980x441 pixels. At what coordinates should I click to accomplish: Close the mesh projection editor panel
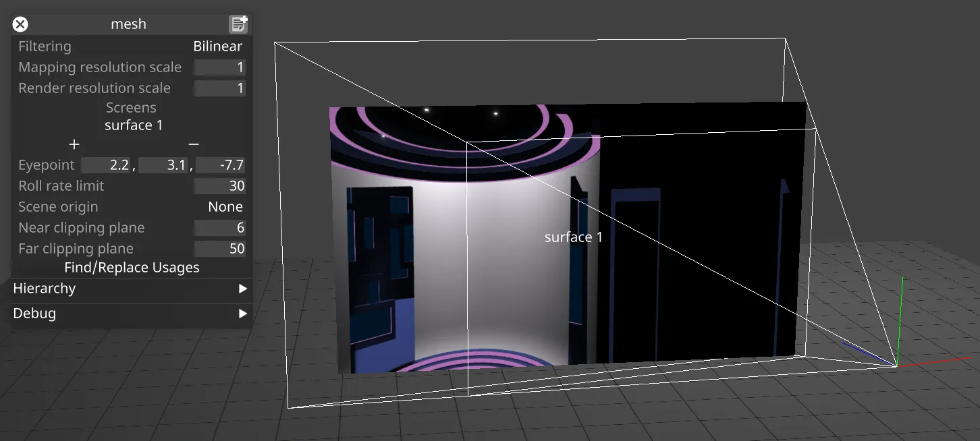click(x=20, y=24)
